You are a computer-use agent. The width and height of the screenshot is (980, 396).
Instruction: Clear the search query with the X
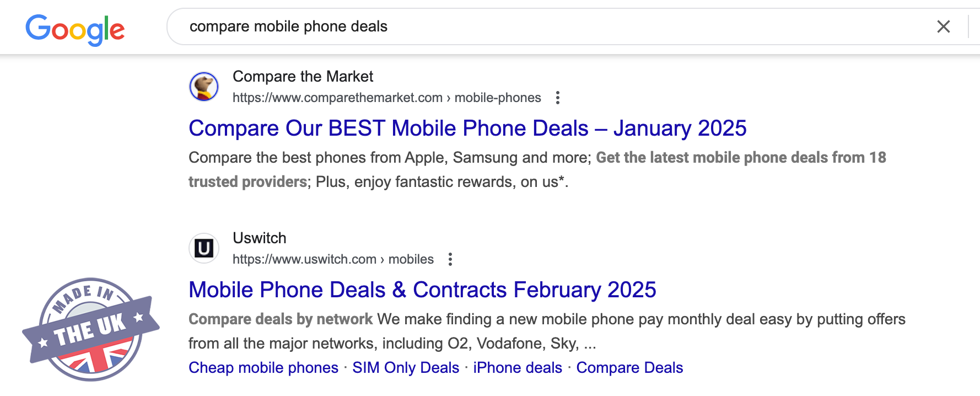click(943, 26)
